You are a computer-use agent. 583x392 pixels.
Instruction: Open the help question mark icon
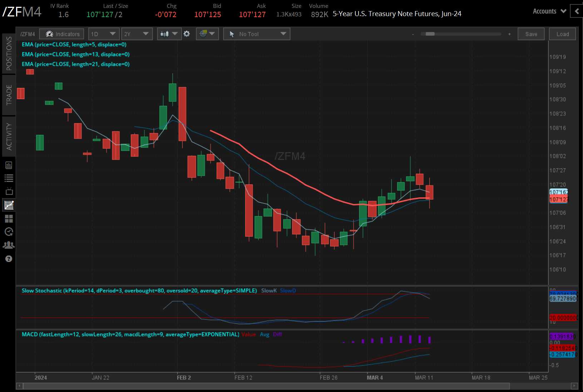[9, 259]
